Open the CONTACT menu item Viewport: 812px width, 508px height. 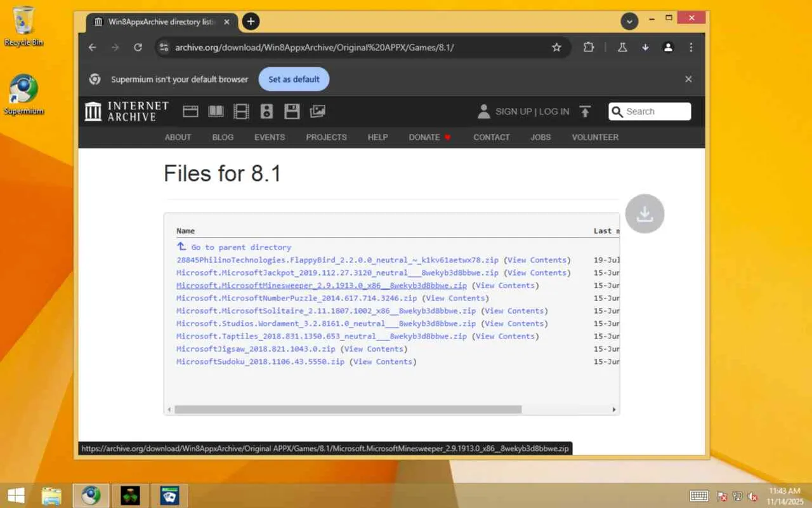pyautogui.click(x=492, y=137)
